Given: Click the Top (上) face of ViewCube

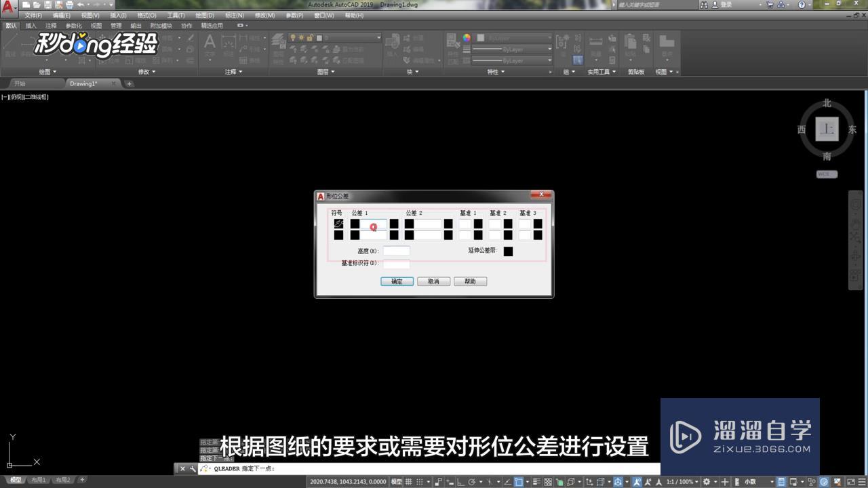Looking at the screenshot, I should click(827, 129).
